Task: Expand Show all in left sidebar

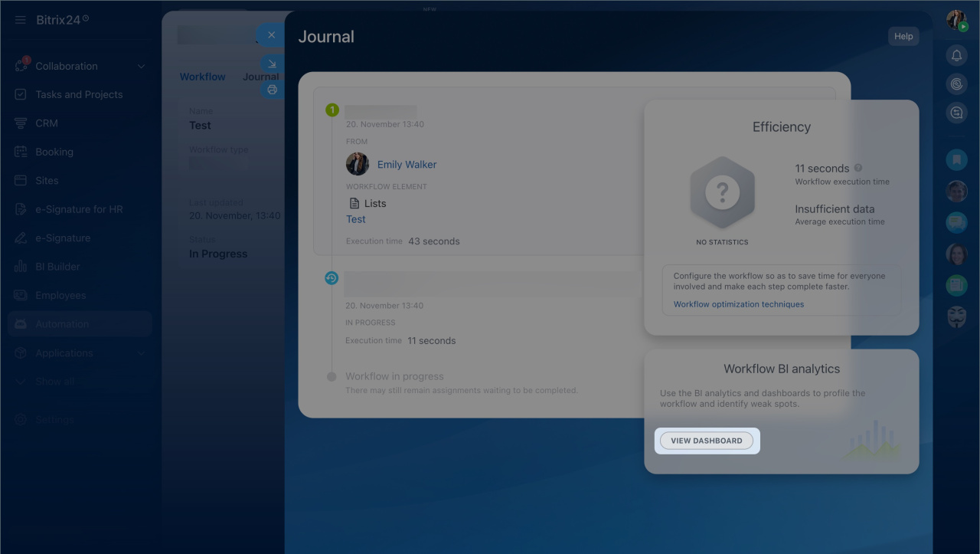Action: 54,382
